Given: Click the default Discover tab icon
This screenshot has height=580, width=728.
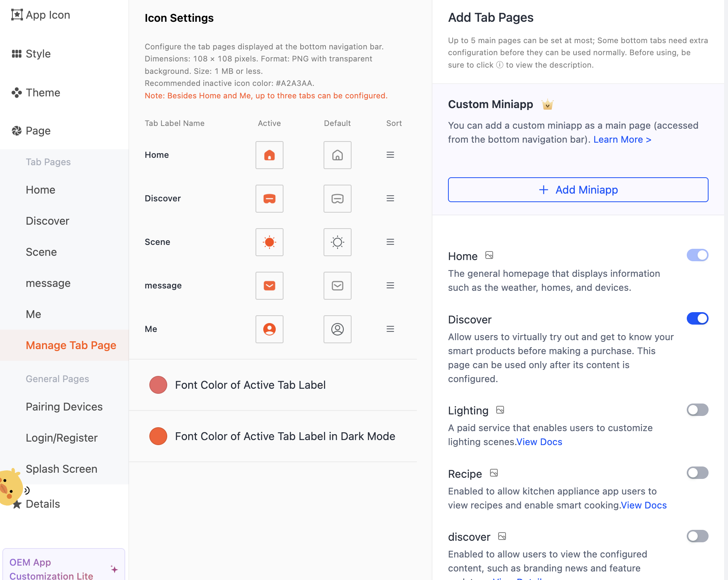Looking at the screenshot, I should click(337, 199).
